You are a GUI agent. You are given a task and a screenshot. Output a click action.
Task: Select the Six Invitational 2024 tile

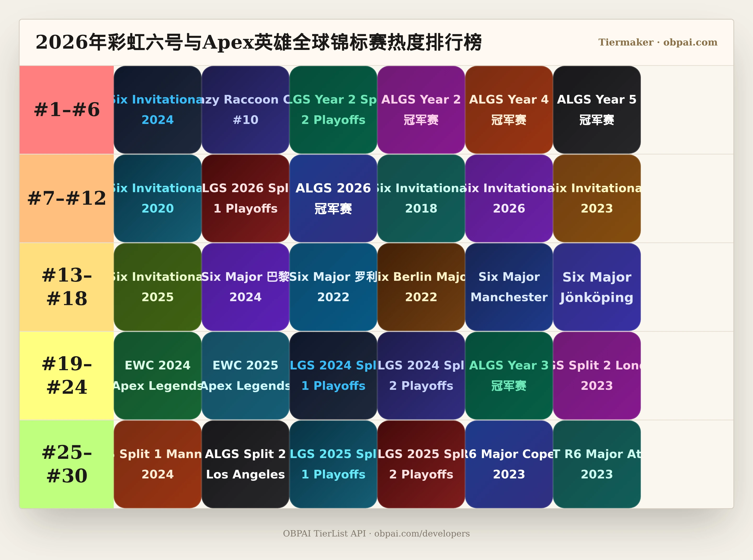coord(158,110)
